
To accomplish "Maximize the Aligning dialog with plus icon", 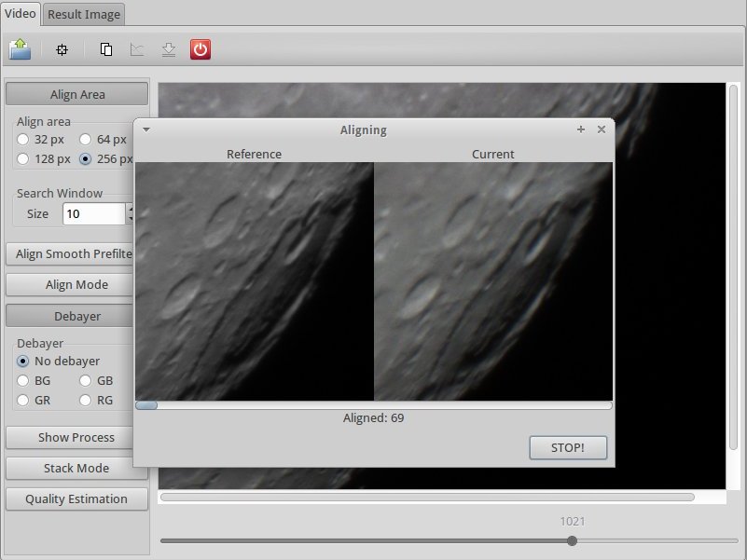I will [581, 130].
